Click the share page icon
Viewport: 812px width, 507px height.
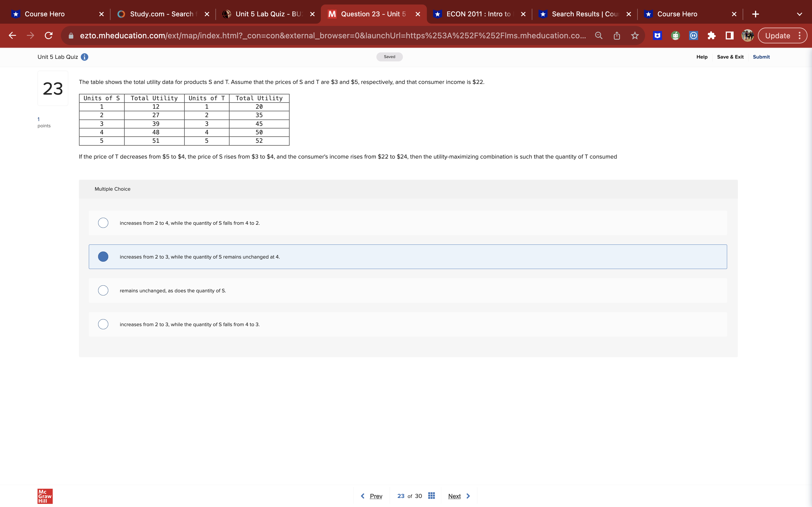point(617,35)
